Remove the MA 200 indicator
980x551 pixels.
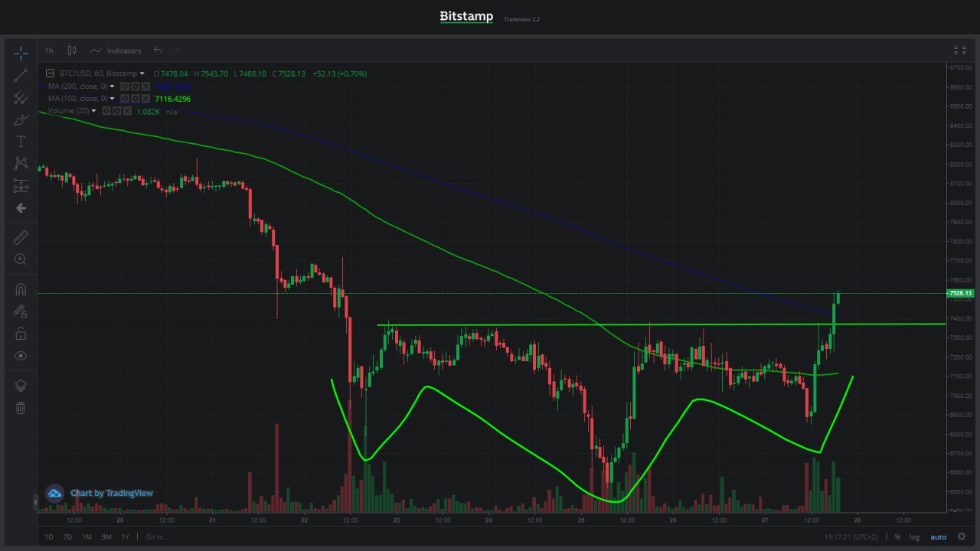click(x=145, y=86)
